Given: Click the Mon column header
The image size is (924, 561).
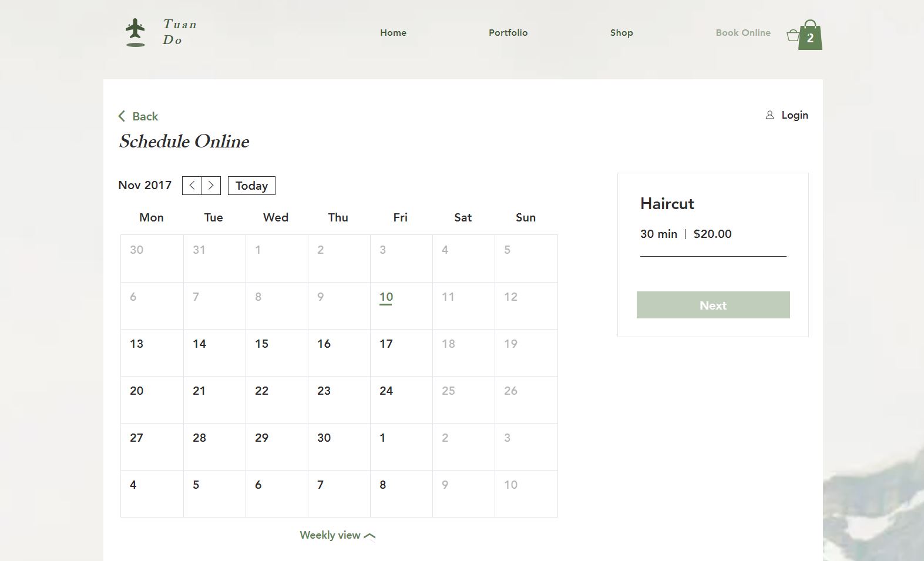Looking at the screenshot, I should (x=152, y=217).
